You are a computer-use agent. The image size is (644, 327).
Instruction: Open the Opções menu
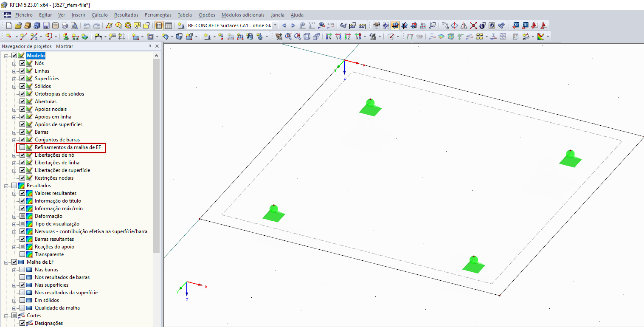pyautogui.click(x=207, y=15)
